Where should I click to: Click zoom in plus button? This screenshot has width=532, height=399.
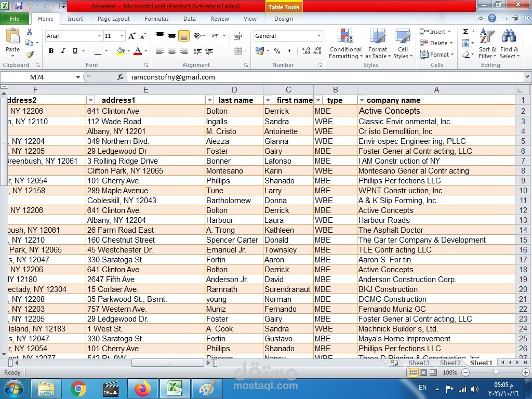(x=526, y=373)
